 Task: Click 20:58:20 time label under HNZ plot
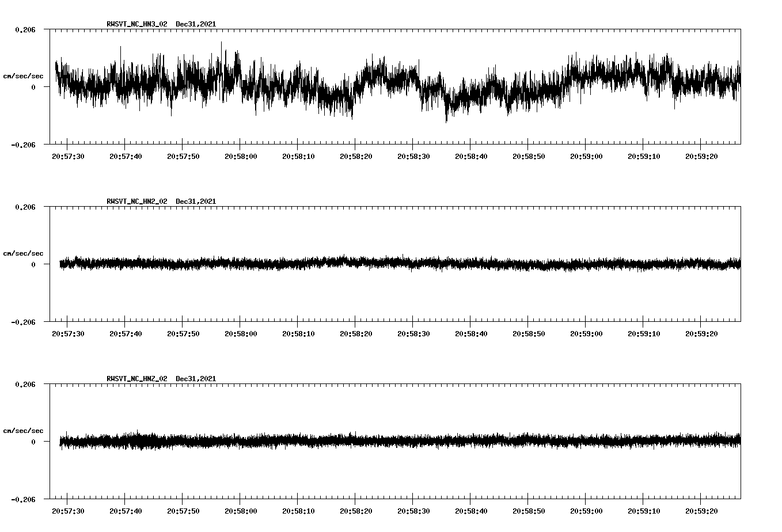tap(356, 511)
